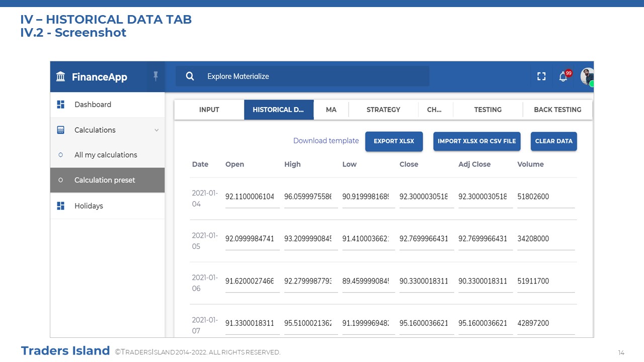Enter fullscreen mode via the fullscreen icon

click(541, 76)
